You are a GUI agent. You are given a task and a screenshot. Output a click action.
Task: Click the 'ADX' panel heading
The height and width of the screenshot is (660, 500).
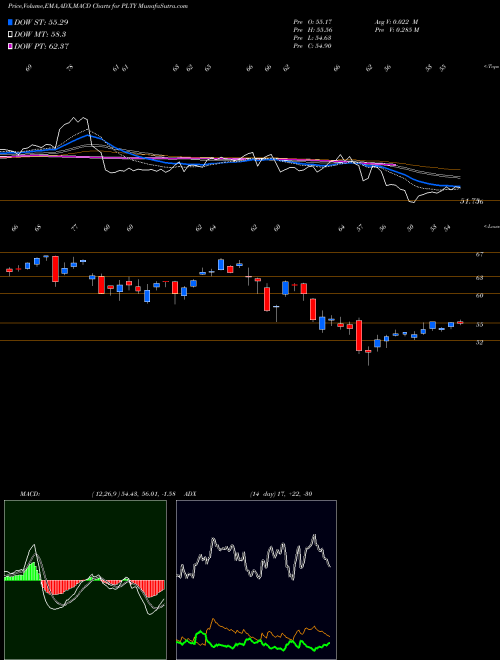191,493
